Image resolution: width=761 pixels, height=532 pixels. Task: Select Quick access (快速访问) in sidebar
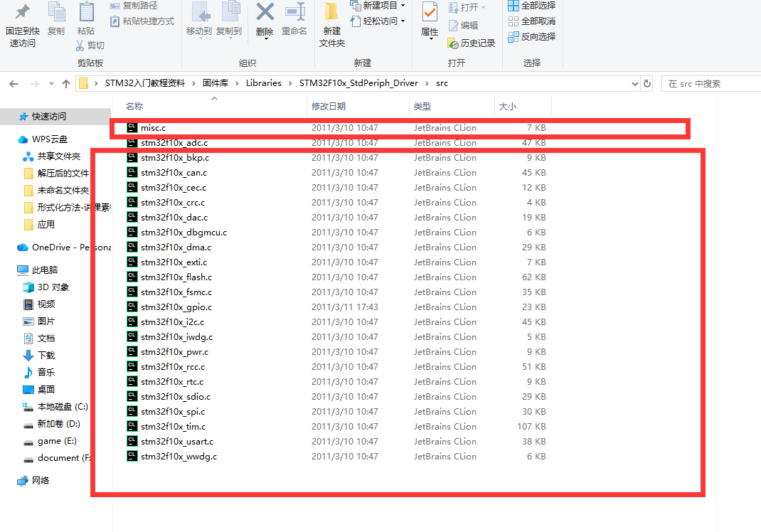[x=48, y=117]
